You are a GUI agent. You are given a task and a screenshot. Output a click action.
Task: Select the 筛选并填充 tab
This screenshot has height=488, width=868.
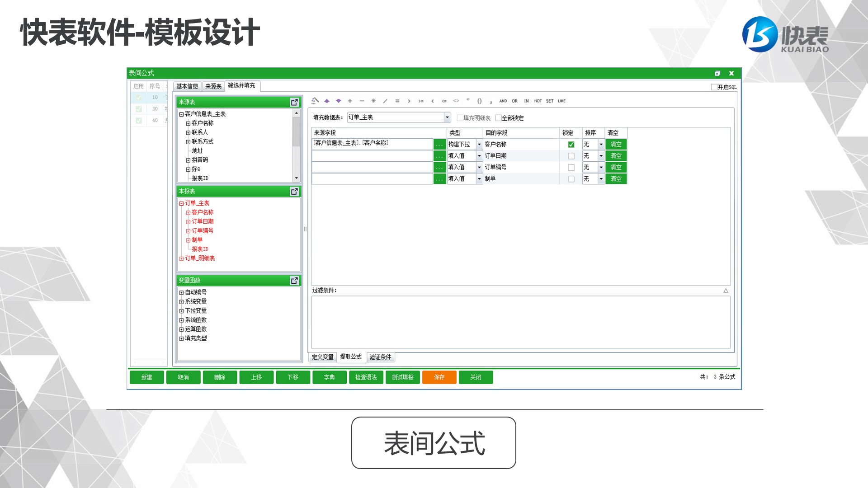[241, 85]
